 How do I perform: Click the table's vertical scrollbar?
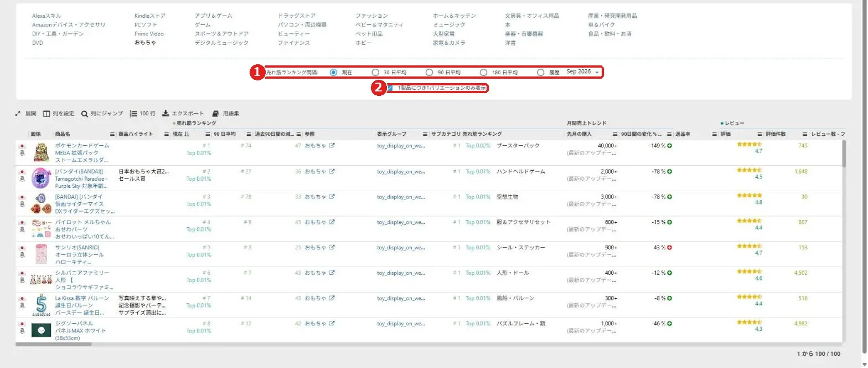844,154
